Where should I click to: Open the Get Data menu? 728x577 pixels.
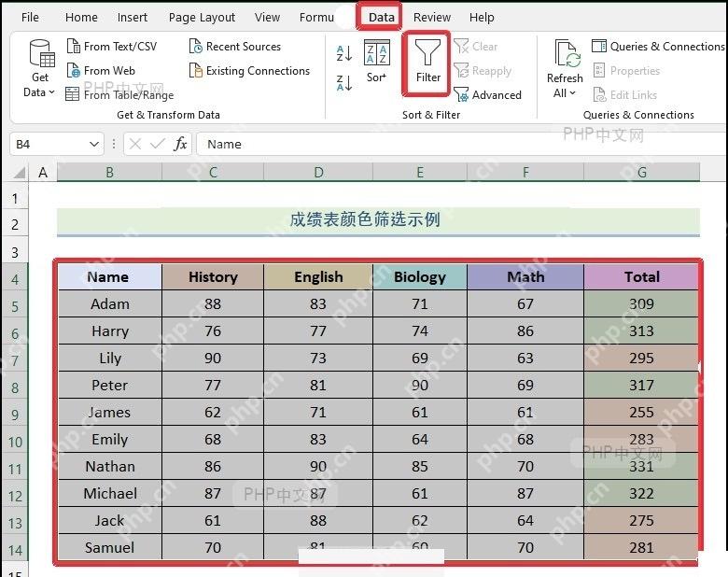pyautogui.click(x=39, y=68)
